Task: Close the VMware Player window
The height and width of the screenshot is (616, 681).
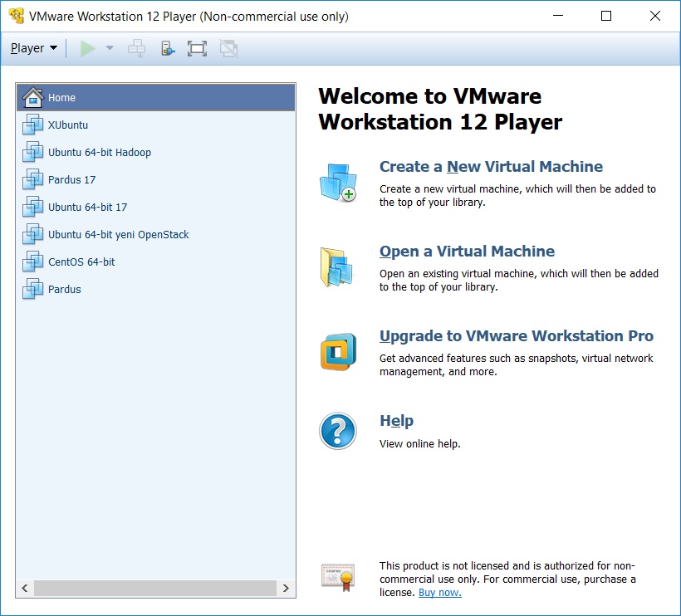Action: click(x=655, y=16)
